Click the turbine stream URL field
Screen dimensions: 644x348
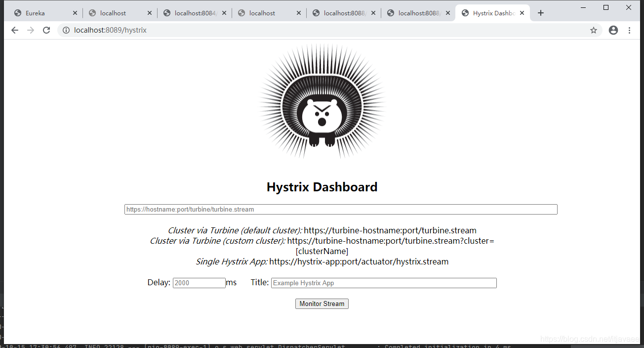pyautogui.click(x=341, y=210)
